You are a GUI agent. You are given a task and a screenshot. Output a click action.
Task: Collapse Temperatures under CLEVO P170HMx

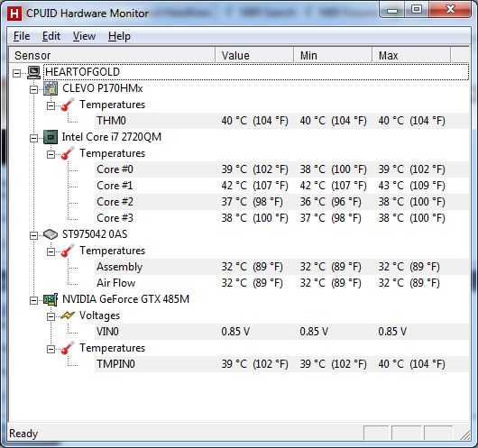51,105
